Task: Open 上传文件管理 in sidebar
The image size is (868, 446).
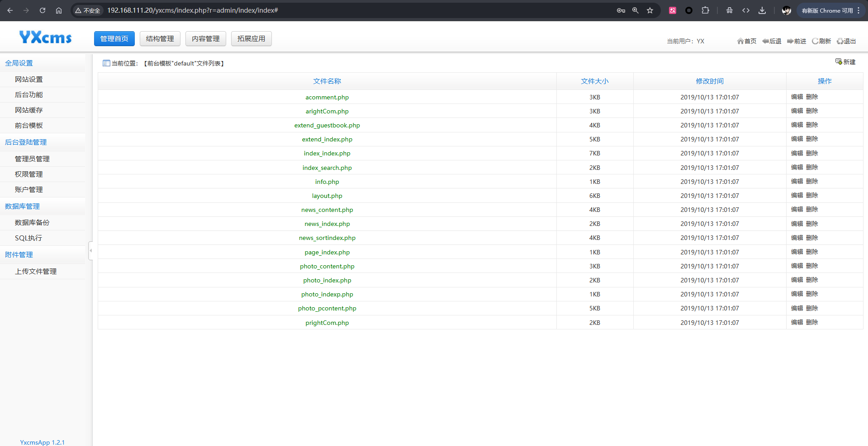Action: pyautogui.click(x=36, y=272)
